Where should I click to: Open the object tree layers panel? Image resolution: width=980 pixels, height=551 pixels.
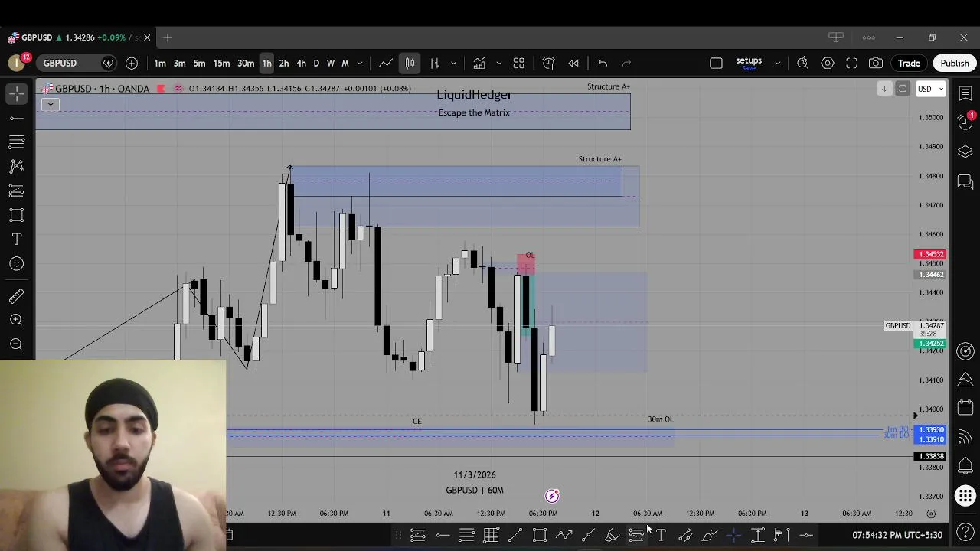pyautogui.click(x=965, y=152)
